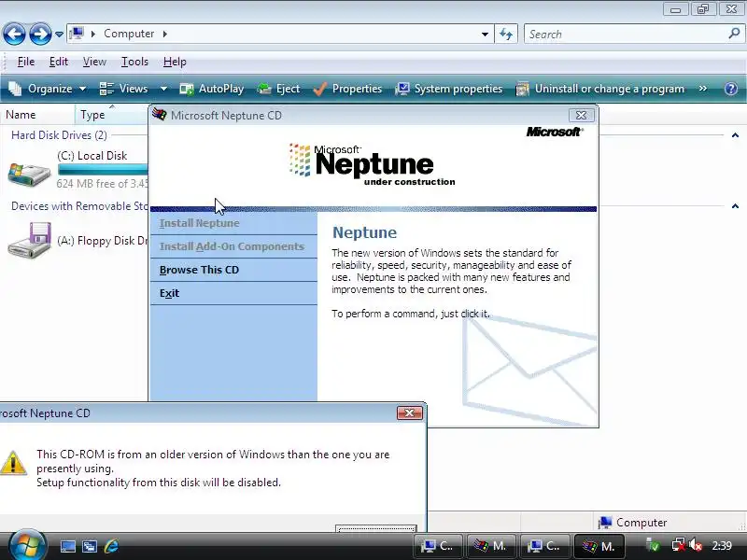Sort by Name column header
Viewport: 747px width, 560px height.
[37, 115]
